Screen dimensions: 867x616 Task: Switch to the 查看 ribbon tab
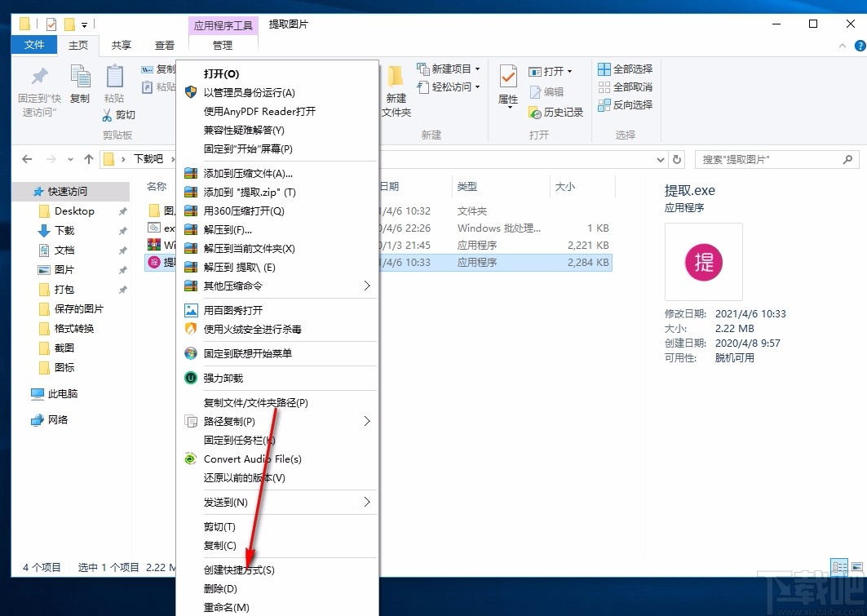coord(164,45)
